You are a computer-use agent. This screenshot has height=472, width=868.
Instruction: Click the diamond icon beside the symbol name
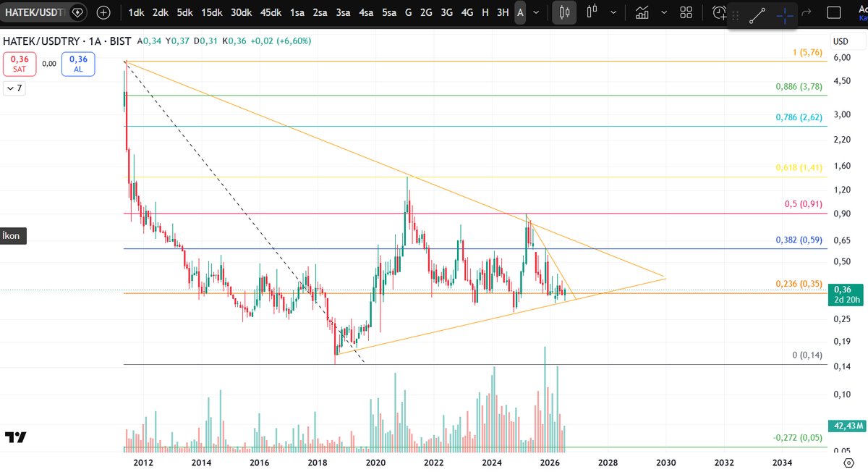tap(77, 12)
